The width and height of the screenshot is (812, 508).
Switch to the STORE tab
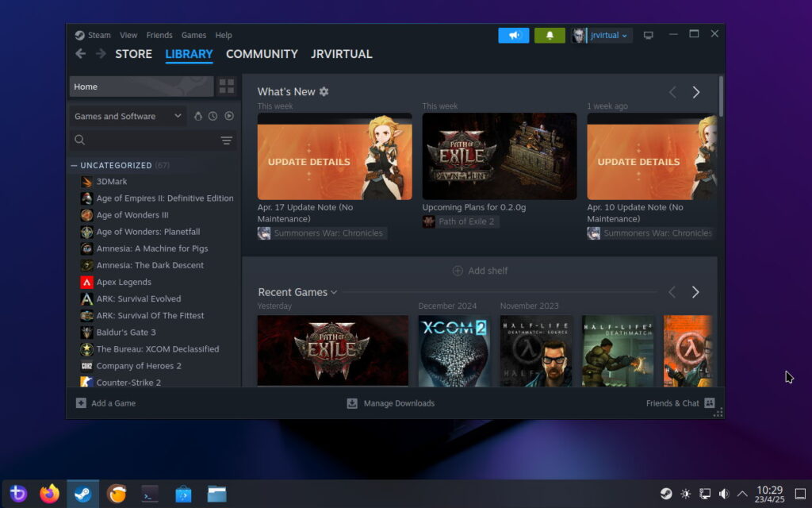tap(133, 54)
